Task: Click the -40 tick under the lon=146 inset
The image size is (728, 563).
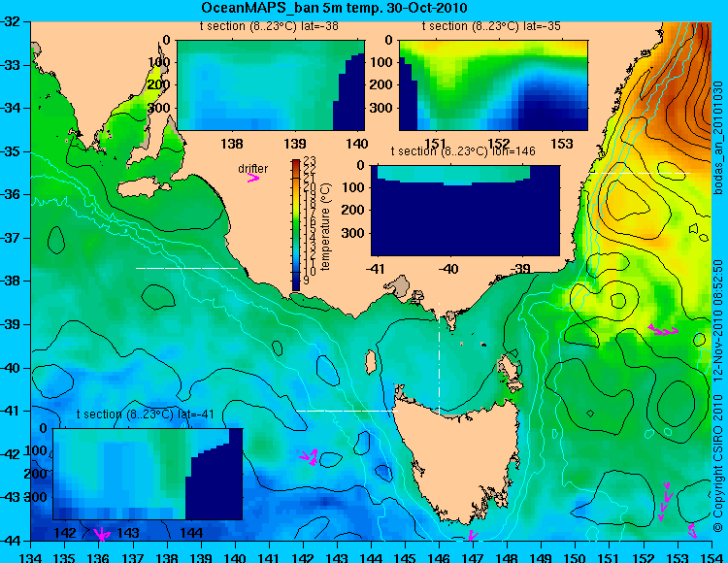Action: tap(449, 269)
